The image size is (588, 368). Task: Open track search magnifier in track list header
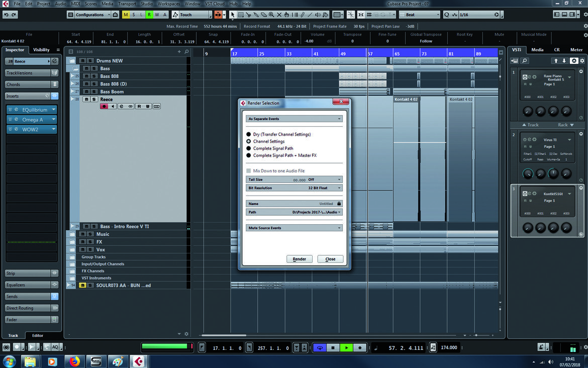tap(187, 51)
